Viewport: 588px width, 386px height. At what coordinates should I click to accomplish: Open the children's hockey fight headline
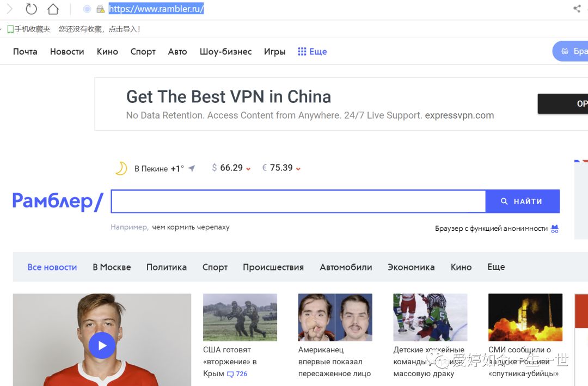coord(428,362)
